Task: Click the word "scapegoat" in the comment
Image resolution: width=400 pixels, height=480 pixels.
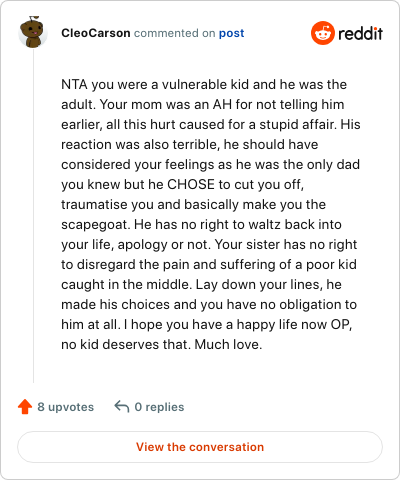Action: click(x=94, y=225)
